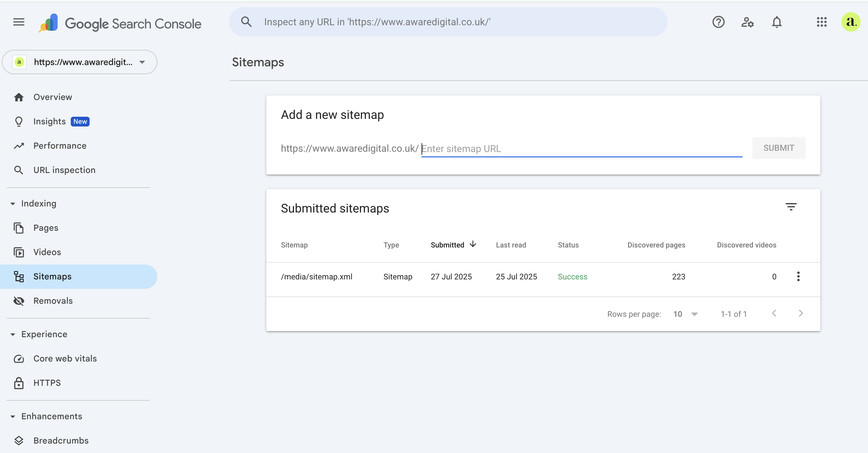Open user and permissions settings icon
Viewport: 868px width, 453px height.
pos(747,22)
